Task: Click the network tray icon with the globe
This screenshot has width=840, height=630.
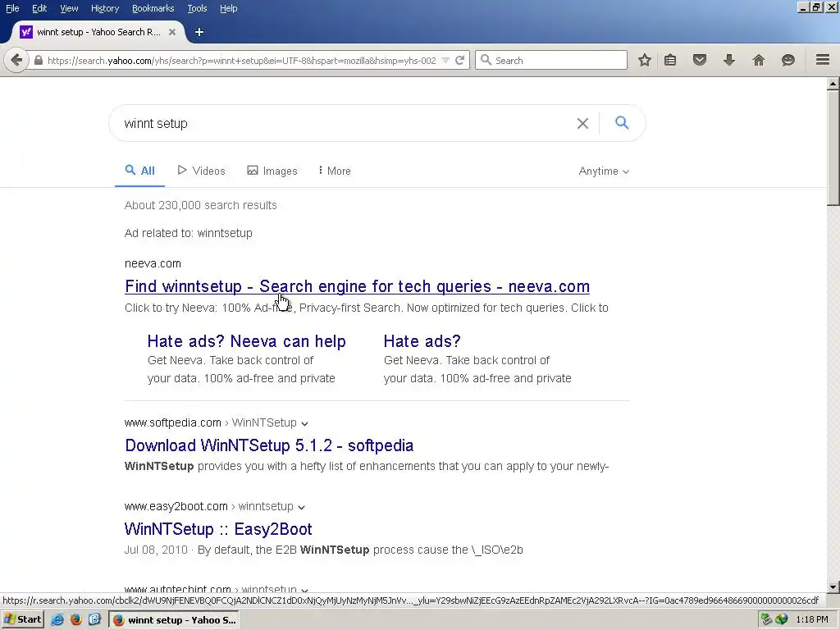Action: [x=782, y=620]
